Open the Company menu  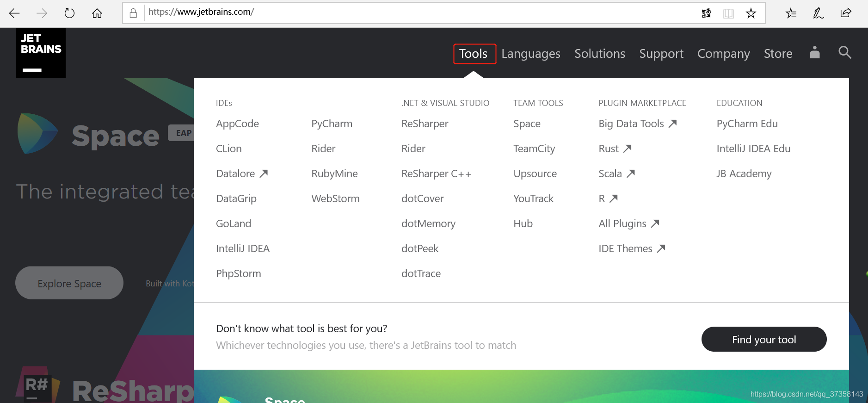point(724,54)
